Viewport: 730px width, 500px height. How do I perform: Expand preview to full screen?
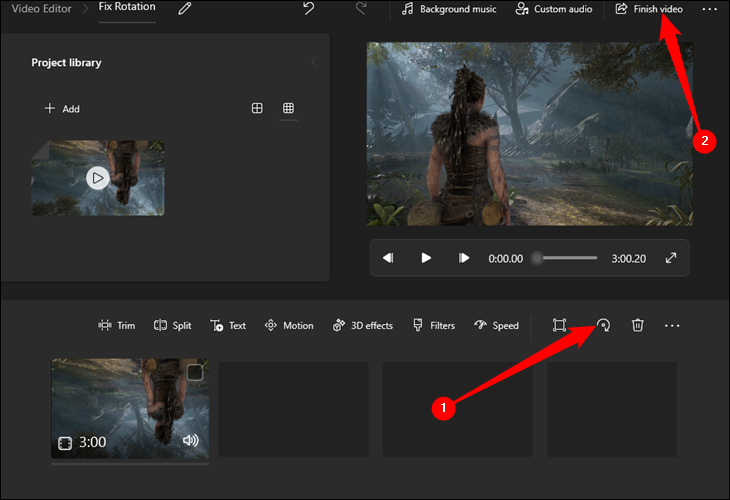pos(671,258)
